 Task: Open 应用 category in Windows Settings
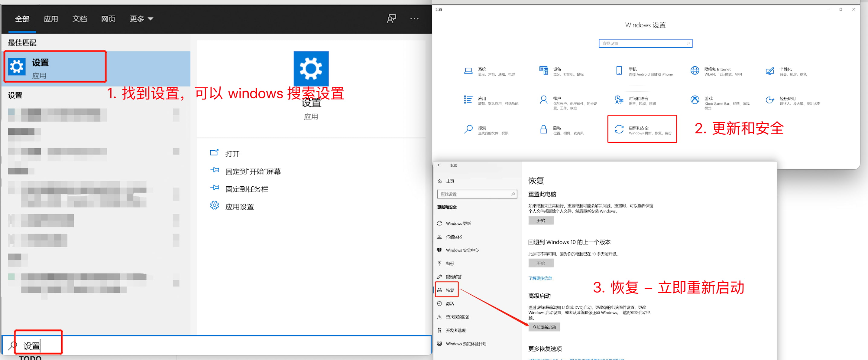coord(491,100)
